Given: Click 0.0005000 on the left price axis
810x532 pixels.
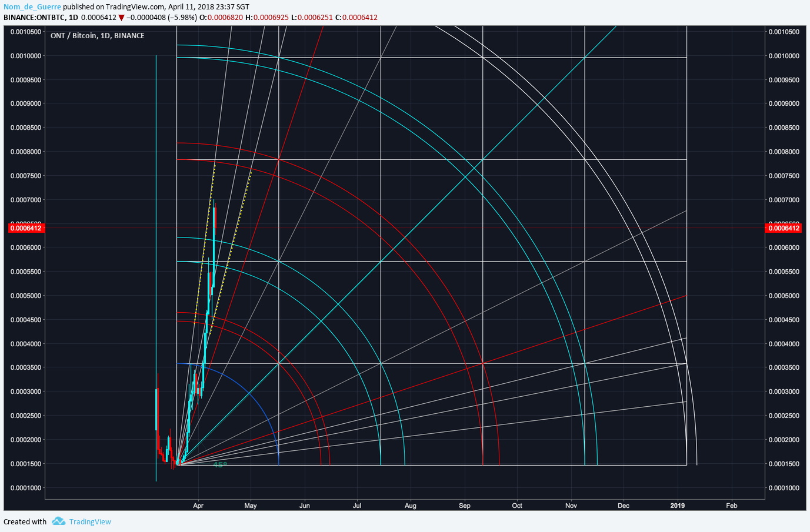Looking at the screenshot, I should (x=26, y=296).
